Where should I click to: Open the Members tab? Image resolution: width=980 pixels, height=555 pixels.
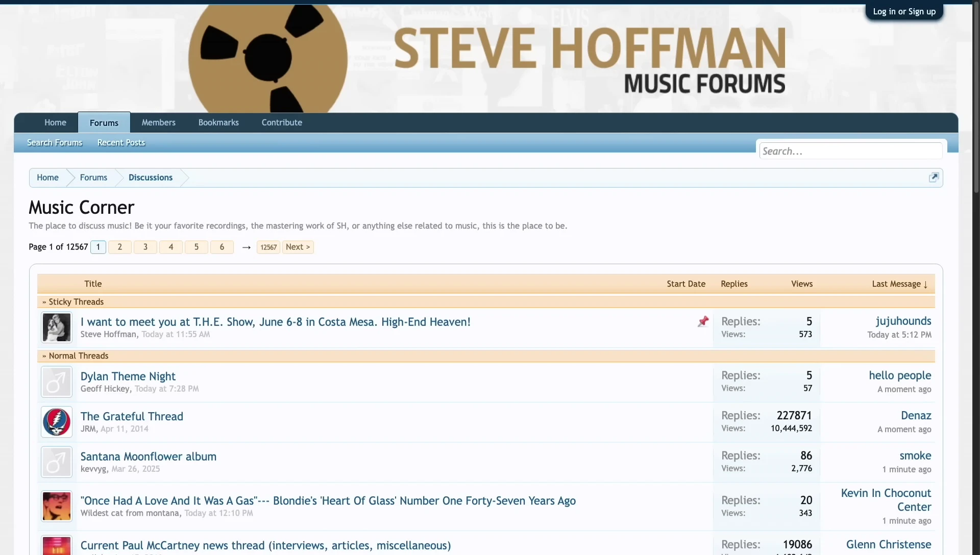(x=159, y=122)
